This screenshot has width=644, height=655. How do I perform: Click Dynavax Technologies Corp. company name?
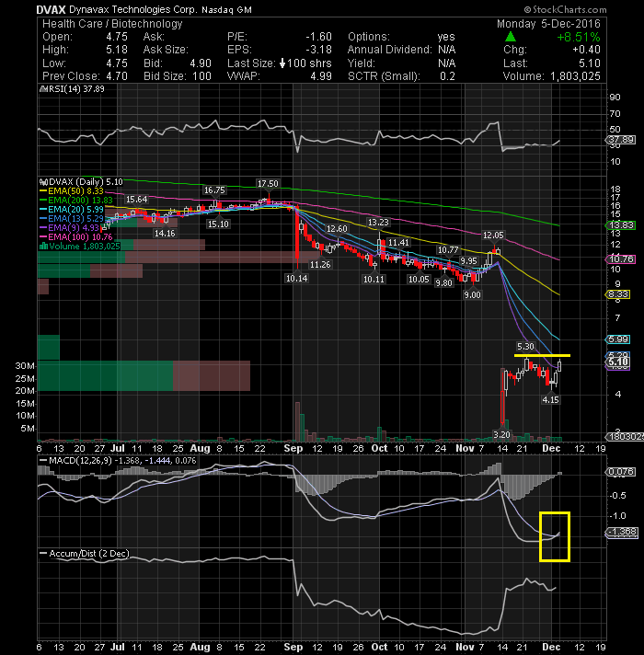pos(132,9)
